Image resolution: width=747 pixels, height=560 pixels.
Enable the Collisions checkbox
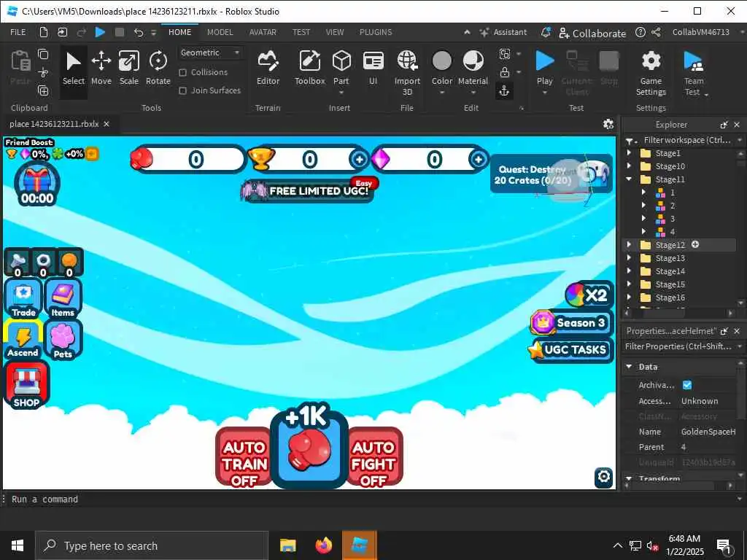182,72
